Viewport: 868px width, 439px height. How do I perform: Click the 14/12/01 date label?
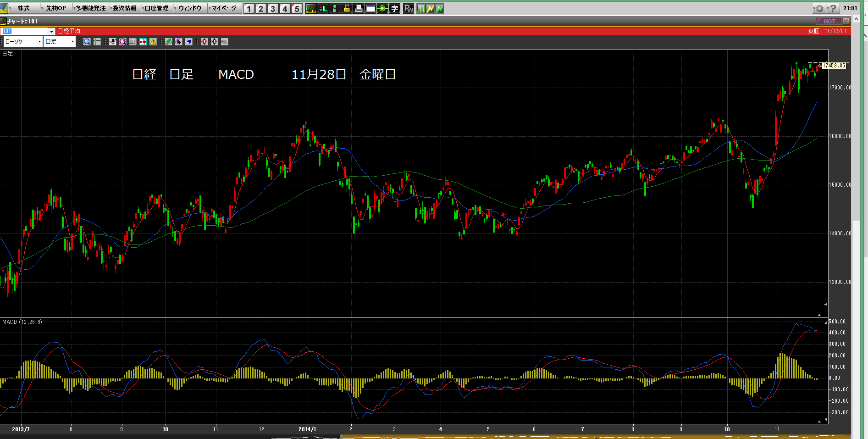(835, 31)
